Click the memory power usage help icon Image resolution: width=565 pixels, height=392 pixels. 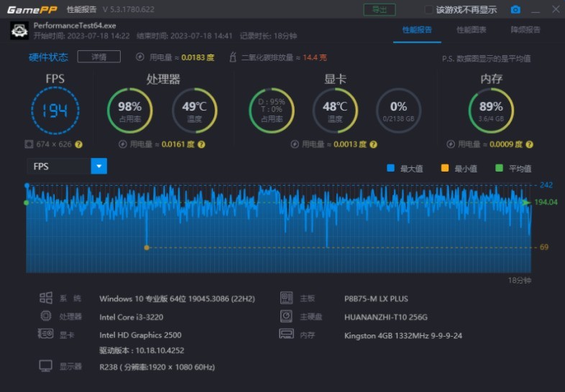click(529, 144)
